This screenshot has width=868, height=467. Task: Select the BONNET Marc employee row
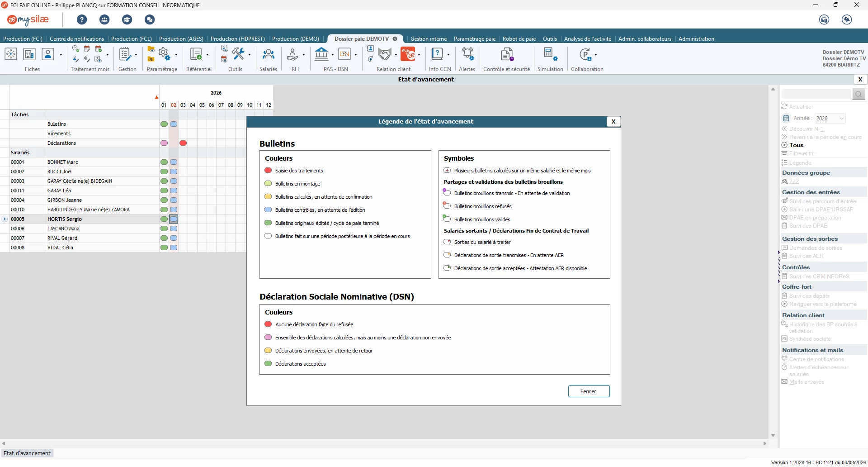pos(63,162)
